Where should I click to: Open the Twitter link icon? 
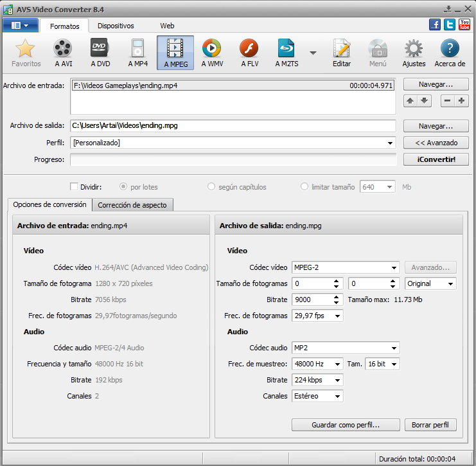click(450, 24)
